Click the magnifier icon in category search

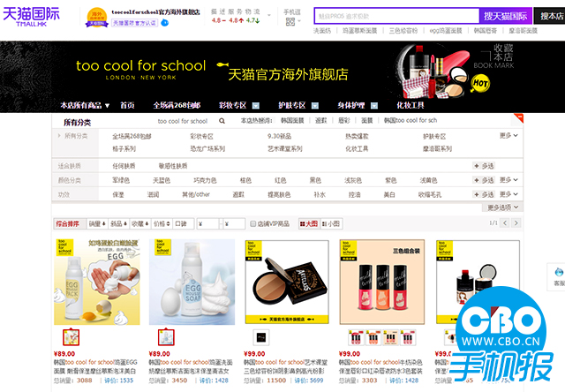coord(222,121)
